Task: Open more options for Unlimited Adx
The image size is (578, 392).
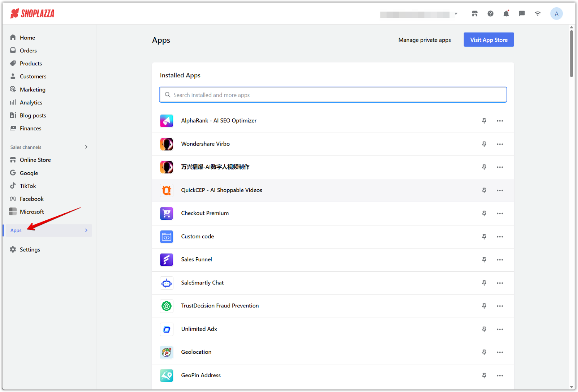Action: pyautogui.click(x=500, y=329)
